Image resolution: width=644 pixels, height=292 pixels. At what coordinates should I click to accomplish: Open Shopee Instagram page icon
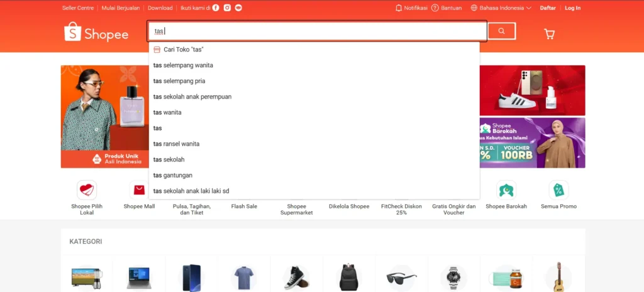[x=227, y=8]
